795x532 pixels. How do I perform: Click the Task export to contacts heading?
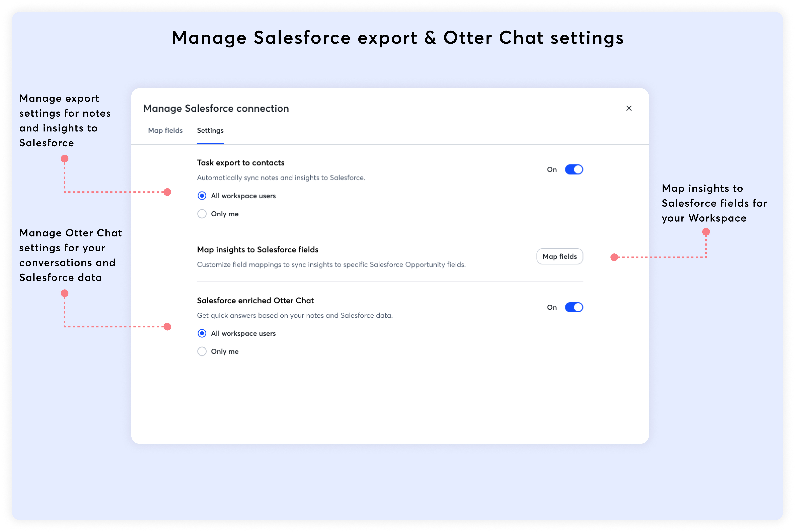(x=241, y=163)
